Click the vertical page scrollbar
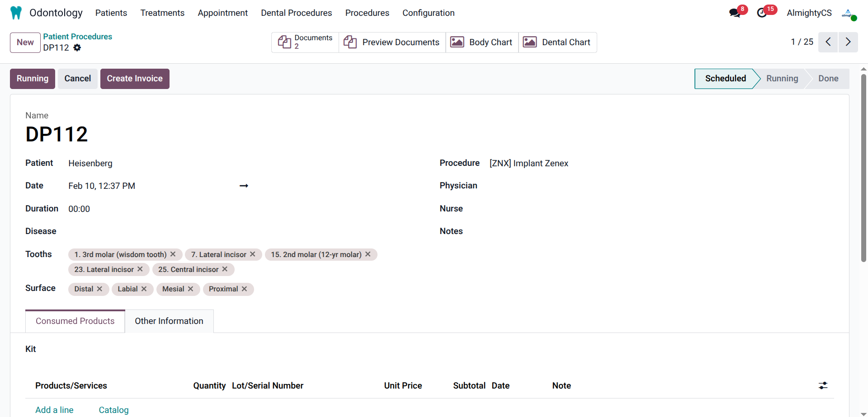Image resolution: width=868 pixels, height=417 pixels. tap(863, 167)
